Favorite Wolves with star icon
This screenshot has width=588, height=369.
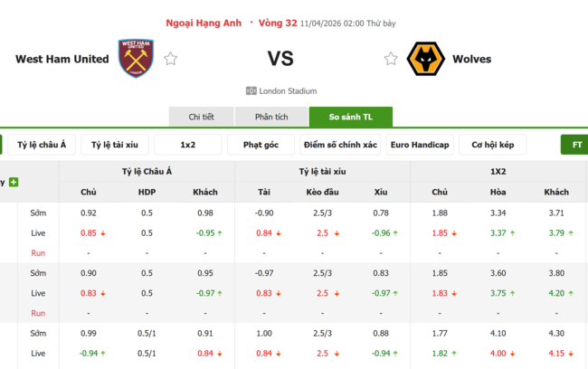point(391,59)
